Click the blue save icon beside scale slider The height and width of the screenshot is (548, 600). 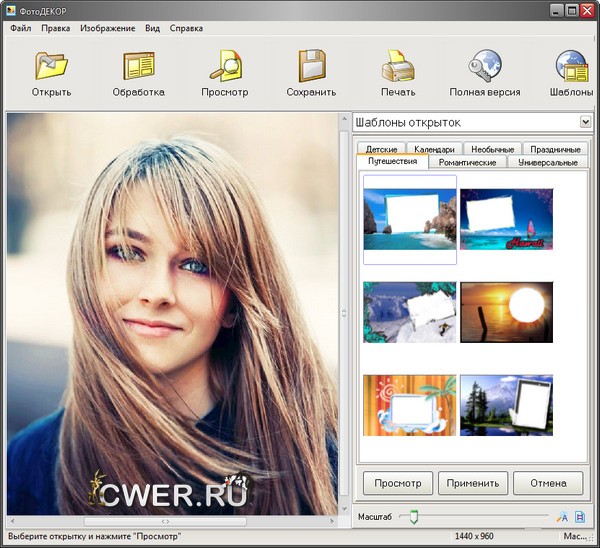[x=580, y=517]
